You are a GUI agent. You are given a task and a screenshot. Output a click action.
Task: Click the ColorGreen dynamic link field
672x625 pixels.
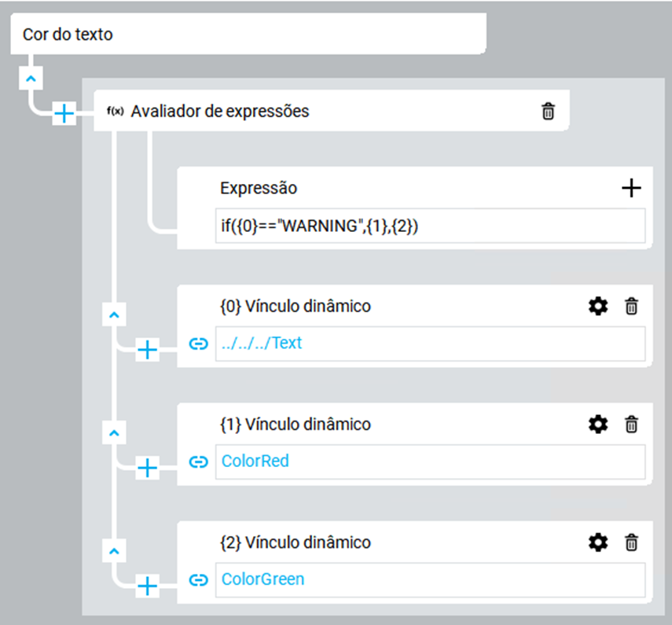(x=430, y=580)
